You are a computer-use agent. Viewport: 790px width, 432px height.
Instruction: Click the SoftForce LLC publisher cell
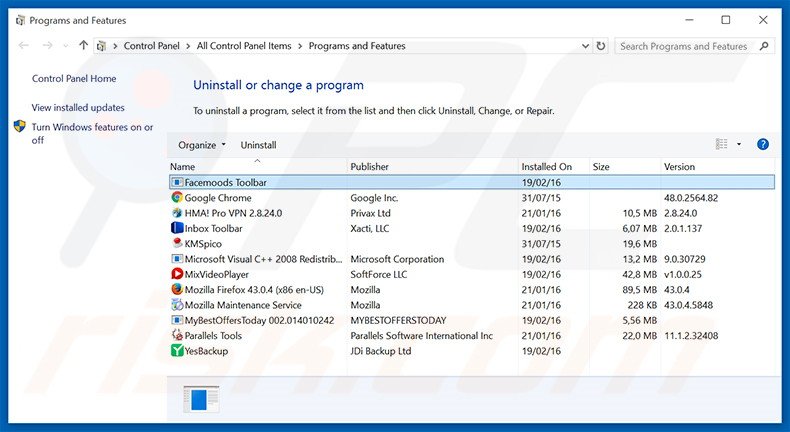pyautogui.click(x=378, y=275)
